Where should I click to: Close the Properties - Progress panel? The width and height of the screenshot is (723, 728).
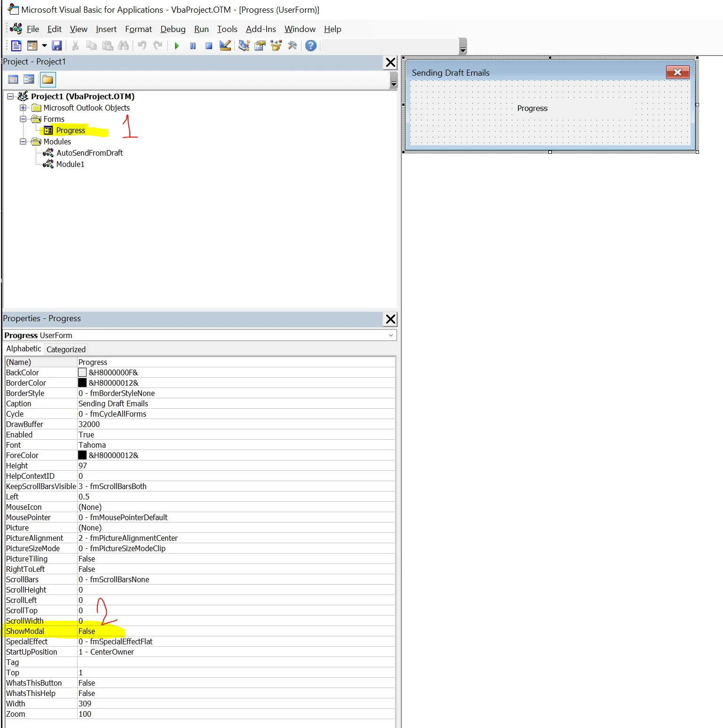point(390,319)
